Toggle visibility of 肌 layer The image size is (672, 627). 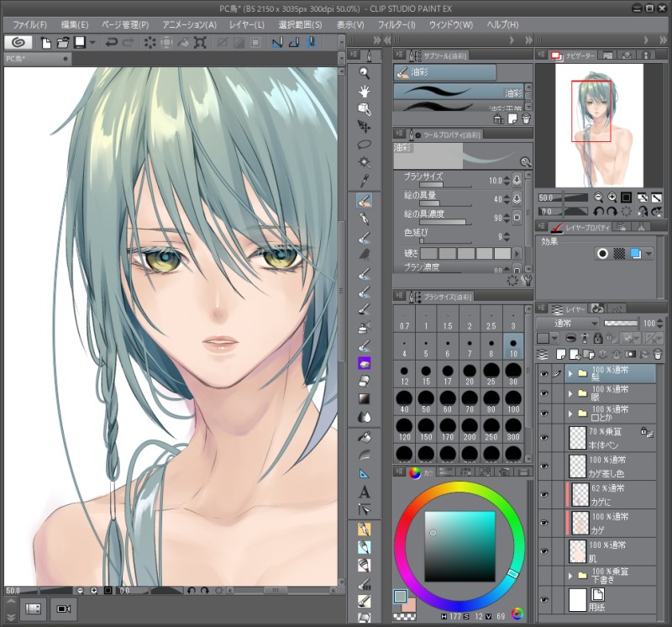(544, 551)
